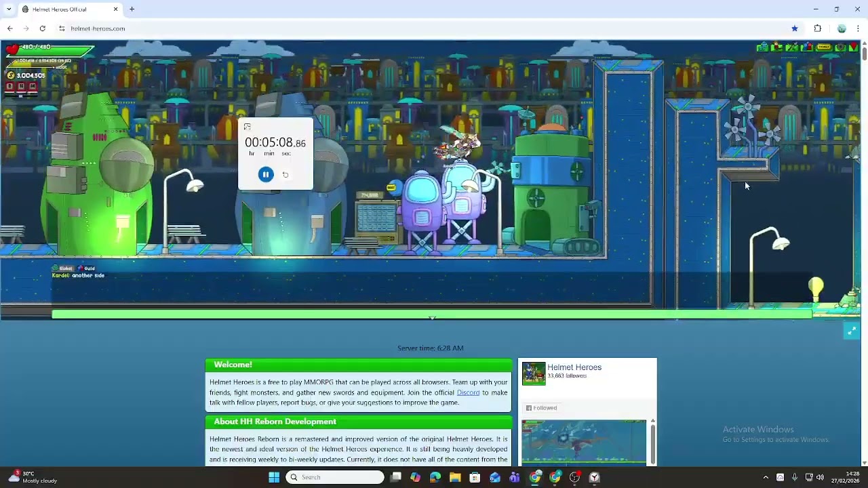Select the Global chat tab
Screen dimensions: 868x488
pyautogui.click(x=63, y=268)
